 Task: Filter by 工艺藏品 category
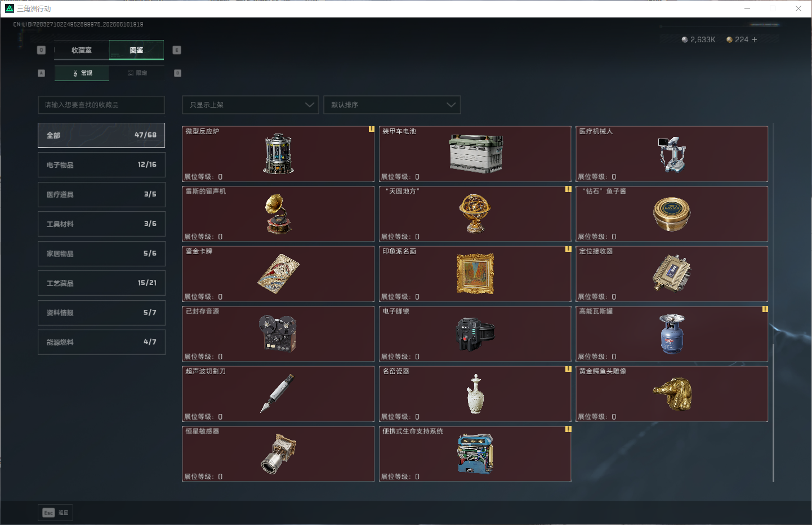click(x=101, y=283)
